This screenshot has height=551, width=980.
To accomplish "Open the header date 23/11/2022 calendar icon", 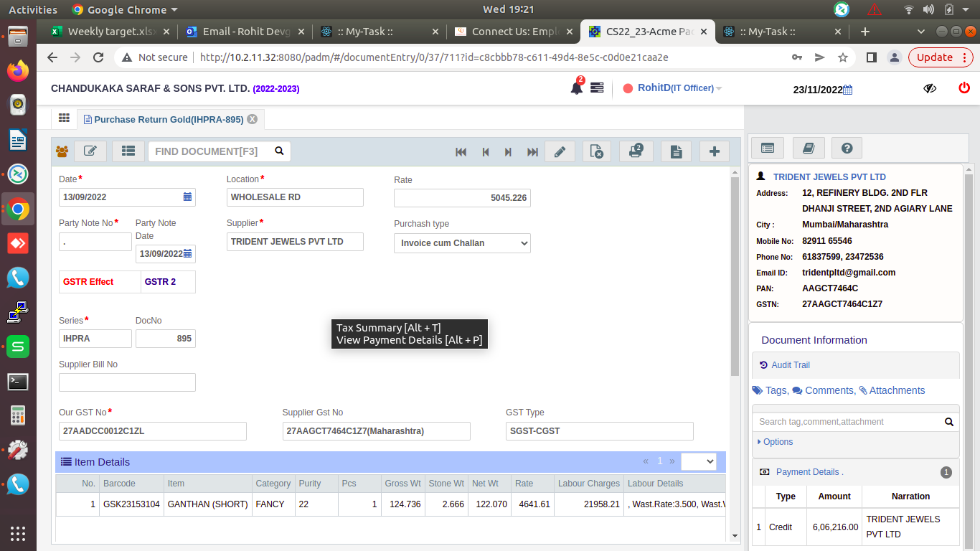I will (847, 90).
